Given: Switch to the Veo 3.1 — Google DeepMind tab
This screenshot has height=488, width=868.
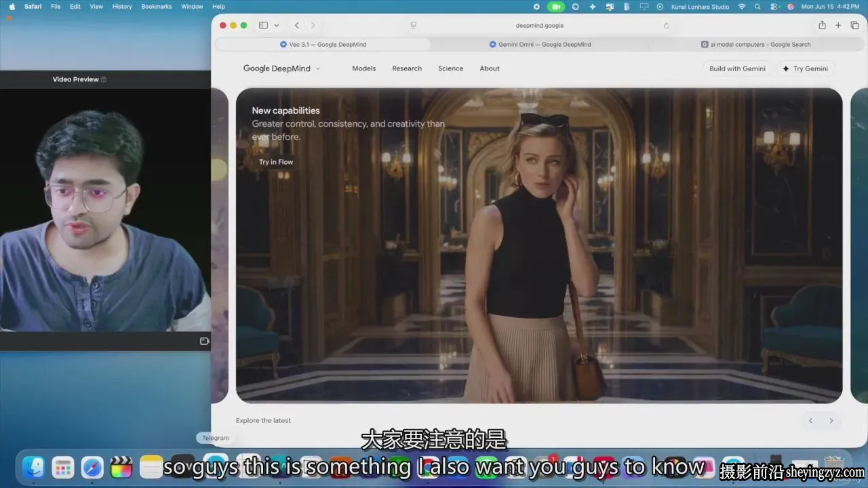Looking at the screenshot, I should 323,44.
